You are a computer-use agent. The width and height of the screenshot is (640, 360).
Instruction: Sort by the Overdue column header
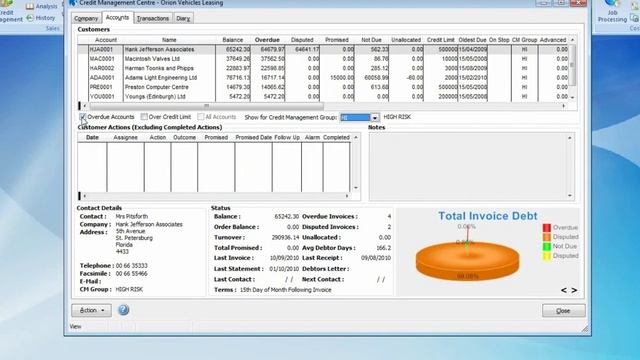tap(267, 40)
